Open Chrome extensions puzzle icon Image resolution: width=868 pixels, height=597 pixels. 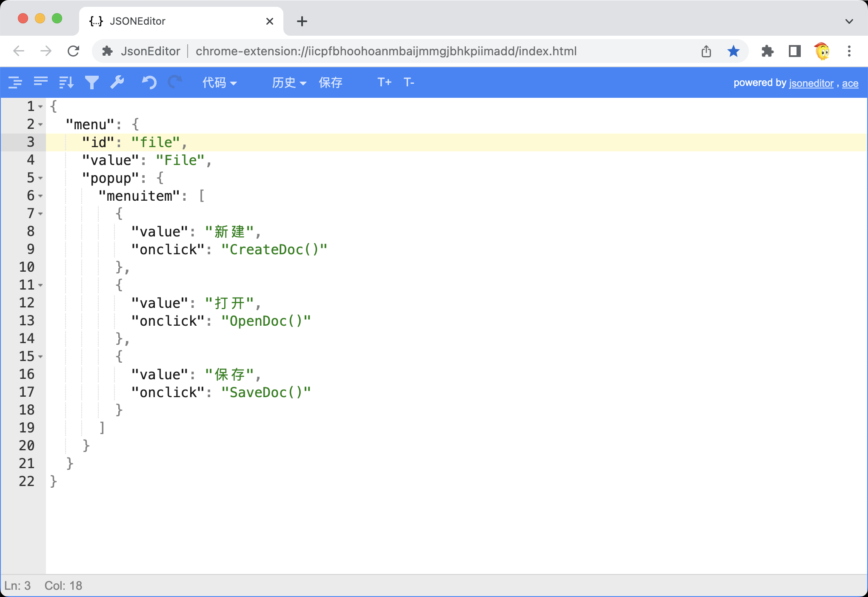767,51
